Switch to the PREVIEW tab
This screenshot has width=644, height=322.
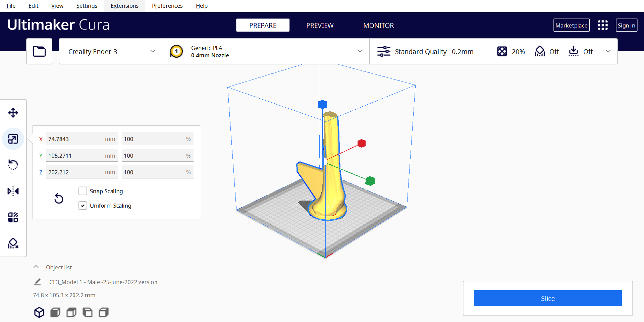point(320,25)
